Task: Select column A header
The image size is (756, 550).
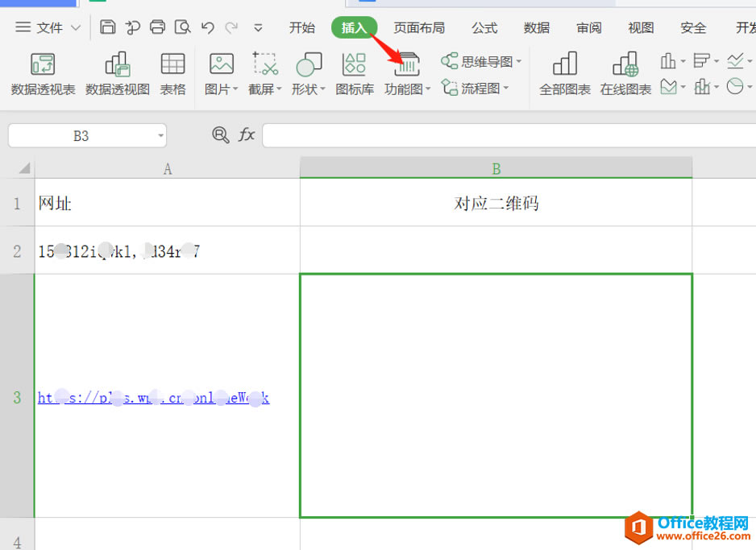Action: tap(168, 168)
